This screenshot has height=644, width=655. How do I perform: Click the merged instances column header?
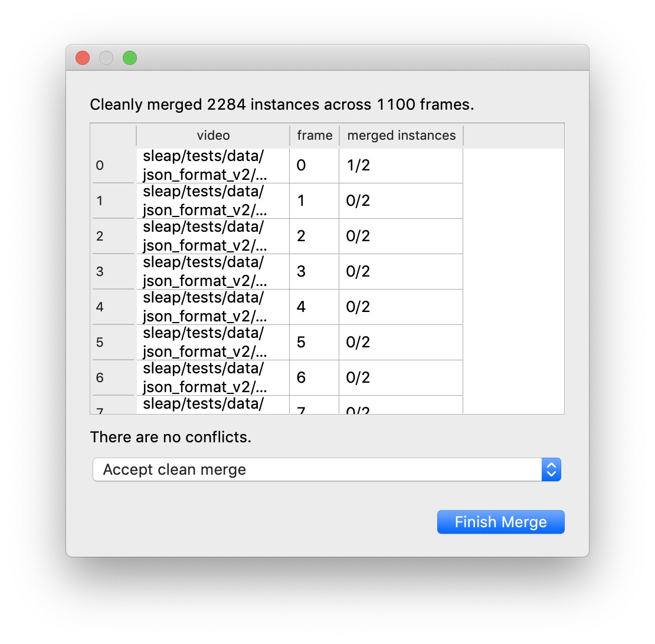401,136
